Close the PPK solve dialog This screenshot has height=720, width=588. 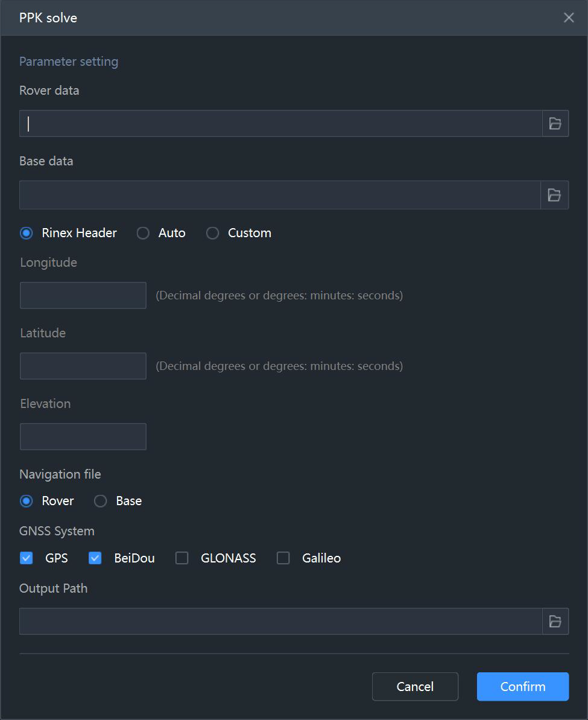click(x=569, y=18)
